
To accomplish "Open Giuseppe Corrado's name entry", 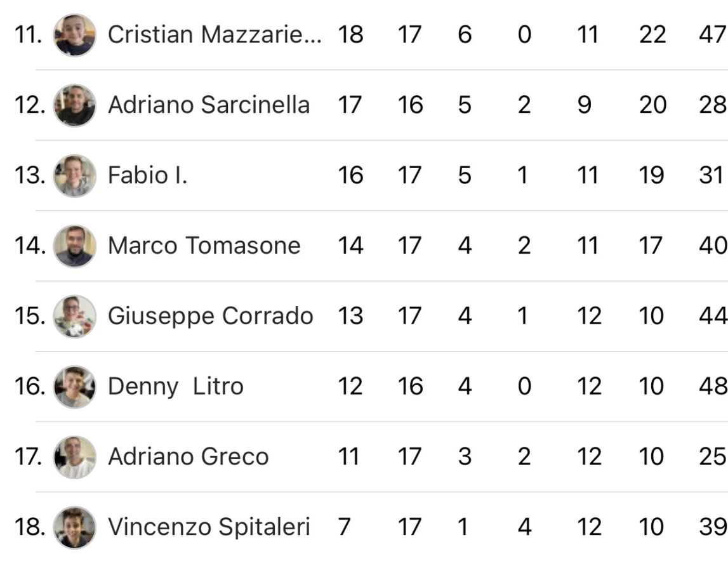I will pyautogui.click(x=210, y=316).
